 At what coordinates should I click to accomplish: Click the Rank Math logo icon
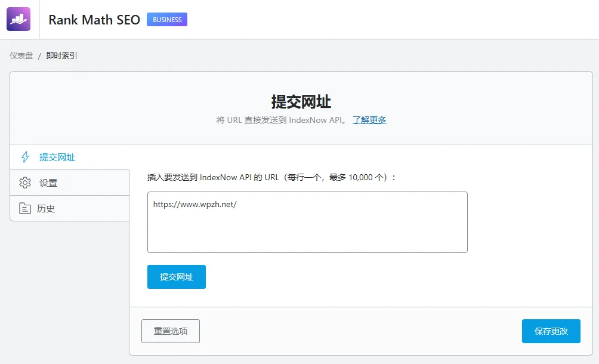(18, 18)
